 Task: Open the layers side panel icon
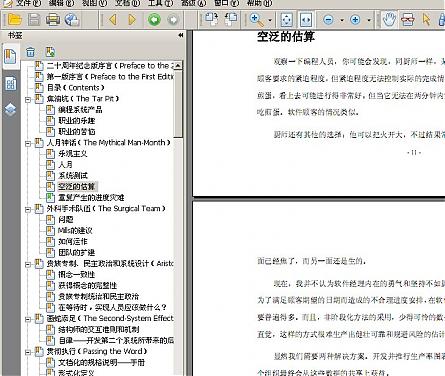tap(10, 109)
